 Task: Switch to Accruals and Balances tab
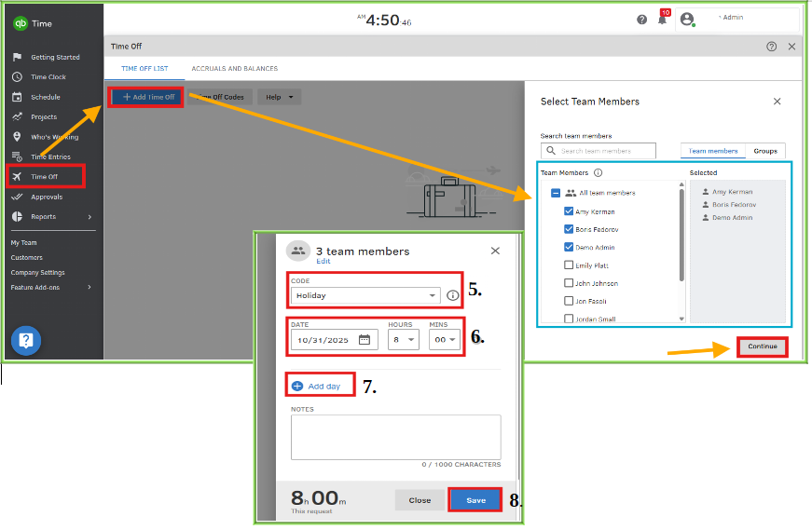(234, 69)
